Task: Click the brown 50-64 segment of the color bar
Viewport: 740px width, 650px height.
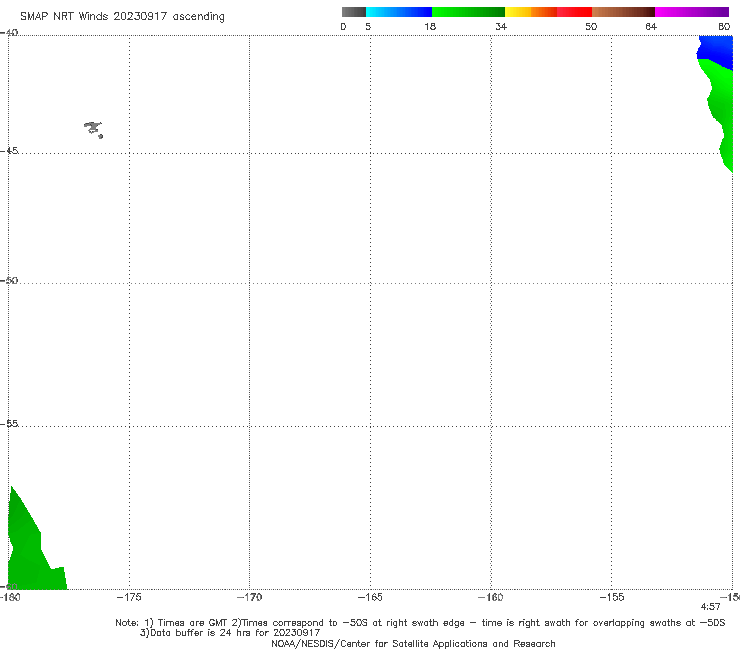Action: [623, 12]
